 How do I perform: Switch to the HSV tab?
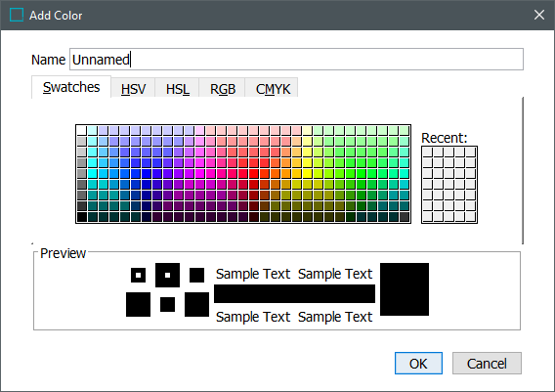coord(133,89)
